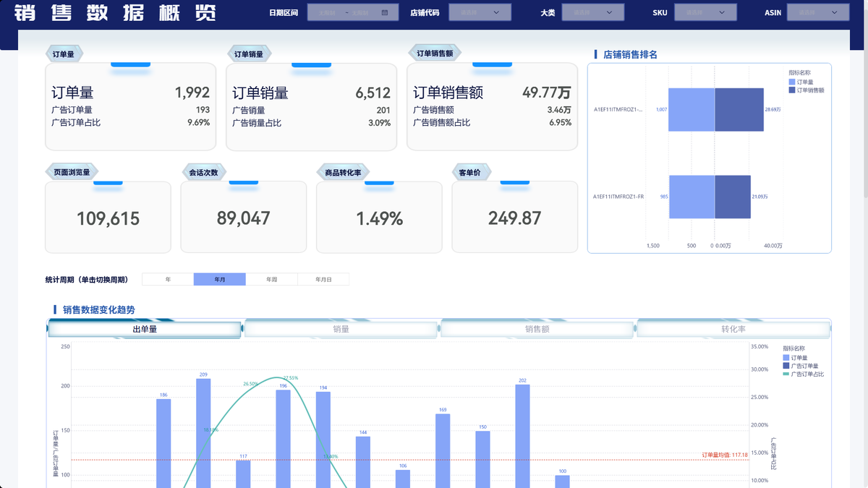The image size is (868, 488).
Task: Click the 订单销量 value 6,512
Action: 373,93
